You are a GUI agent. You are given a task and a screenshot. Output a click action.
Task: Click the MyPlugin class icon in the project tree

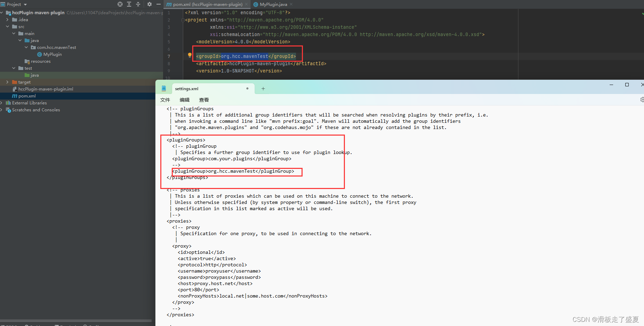[x=40, y=54]
